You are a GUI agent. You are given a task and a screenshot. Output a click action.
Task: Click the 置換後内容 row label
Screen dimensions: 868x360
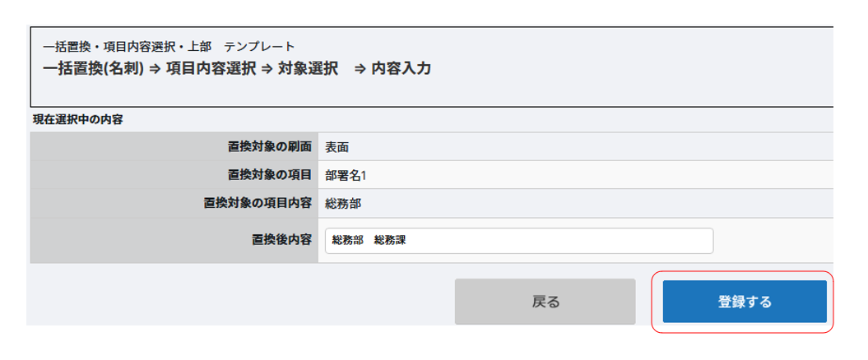tap(281, 240)
